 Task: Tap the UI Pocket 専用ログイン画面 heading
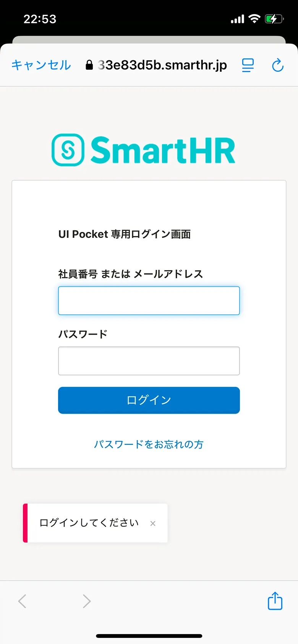[x=125, y=234]
